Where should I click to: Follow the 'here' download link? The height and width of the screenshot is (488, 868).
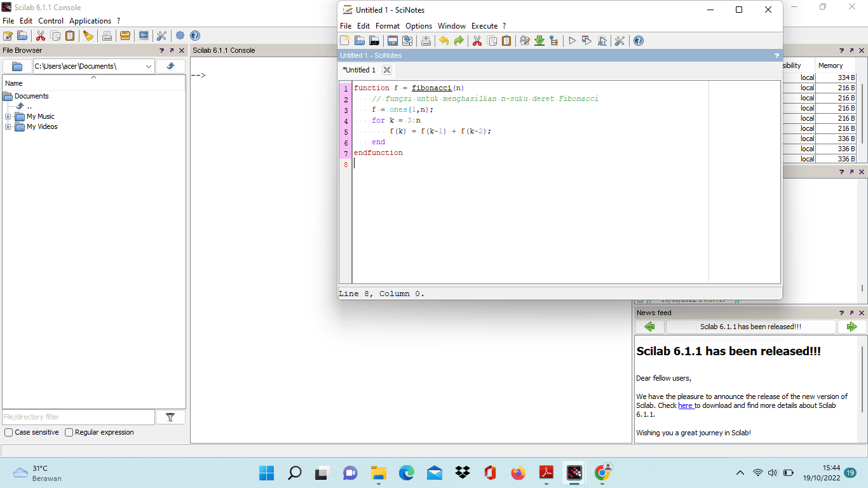pos(685,405)
